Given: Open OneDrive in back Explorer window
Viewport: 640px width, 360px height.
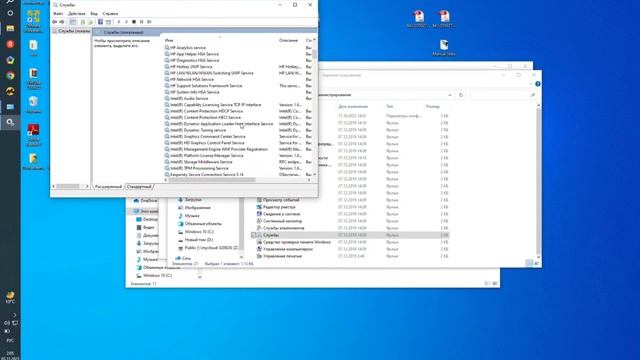Looking at the screenshot, I should point(145,200).
